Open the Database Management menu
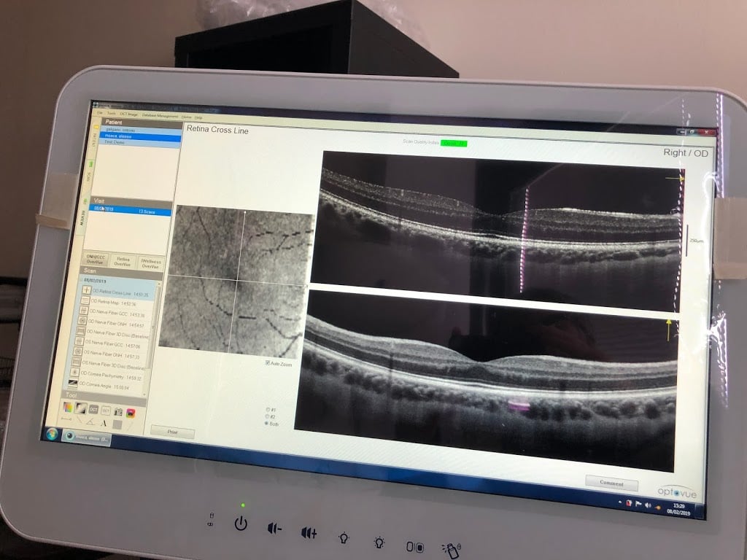This screenshot has width=747, height=560. pos(160,116)
